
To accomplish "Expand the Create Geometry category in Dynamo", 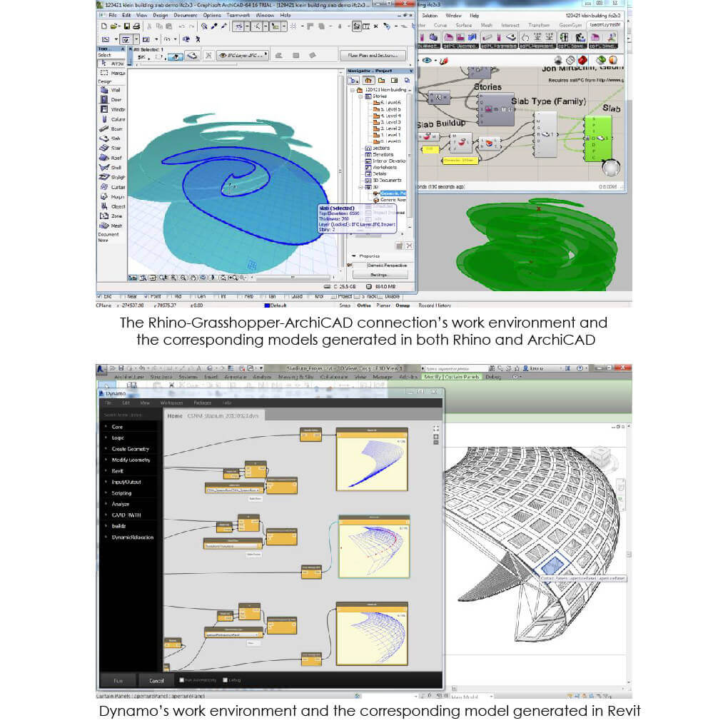I will coord(131,449).
